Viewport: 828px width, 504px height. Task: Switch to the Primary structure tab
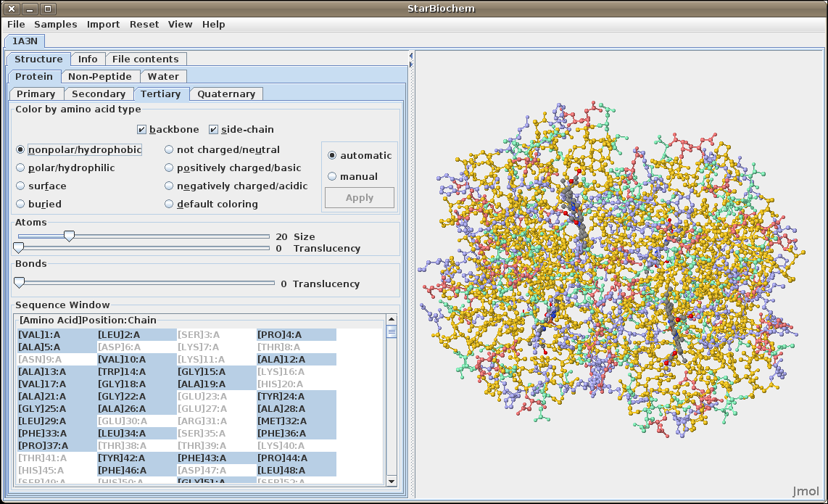coord(36,94)
